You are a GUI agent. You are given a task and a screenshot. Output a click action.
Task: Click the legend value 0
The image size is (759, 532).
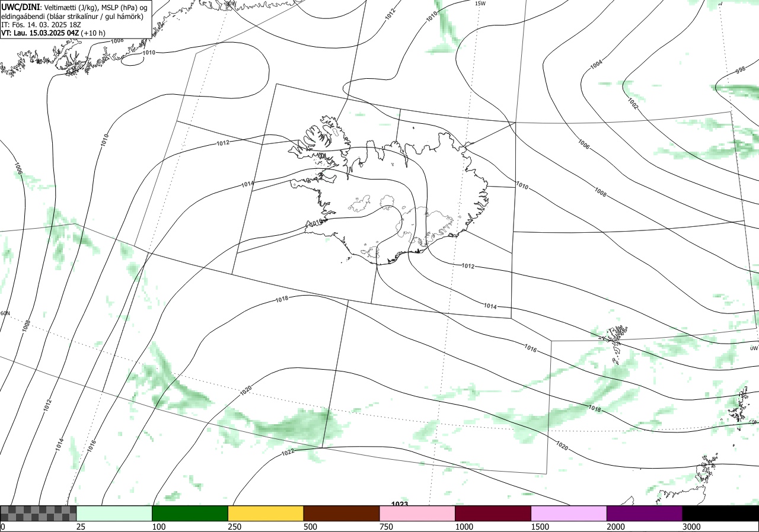(x=2, y=527)
